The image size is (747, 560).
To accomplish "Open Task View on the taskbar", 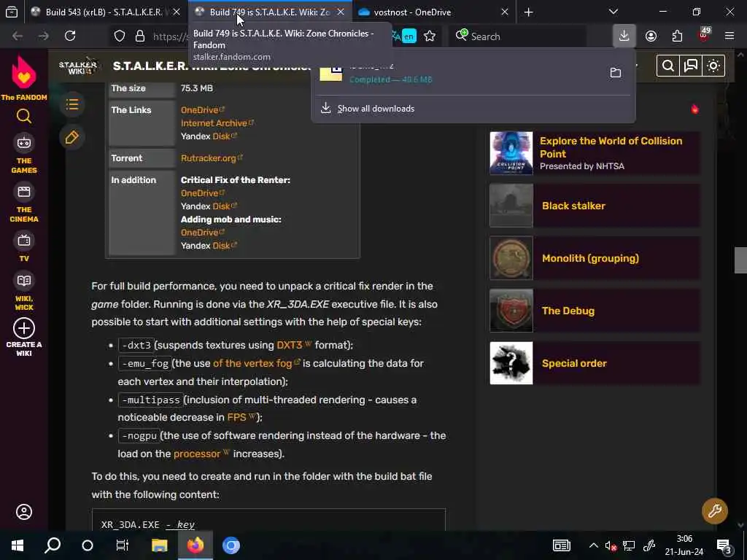I will [x=123, y=545].
